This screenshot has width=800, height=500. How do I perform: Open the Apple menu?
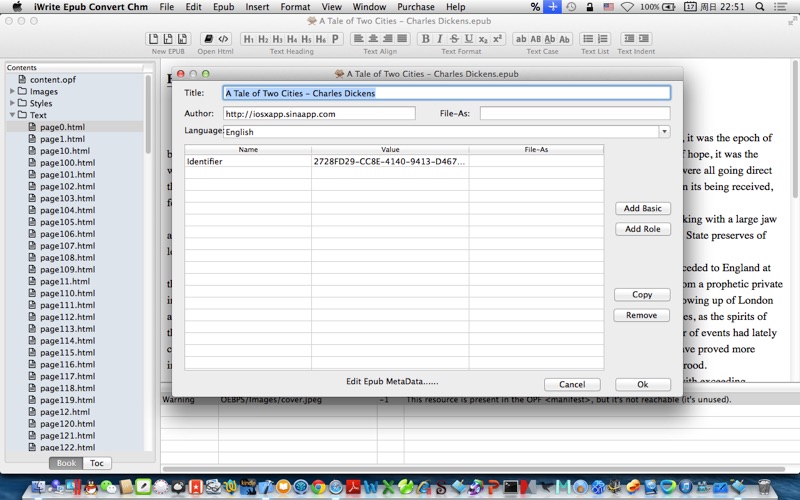pos(17,7)
